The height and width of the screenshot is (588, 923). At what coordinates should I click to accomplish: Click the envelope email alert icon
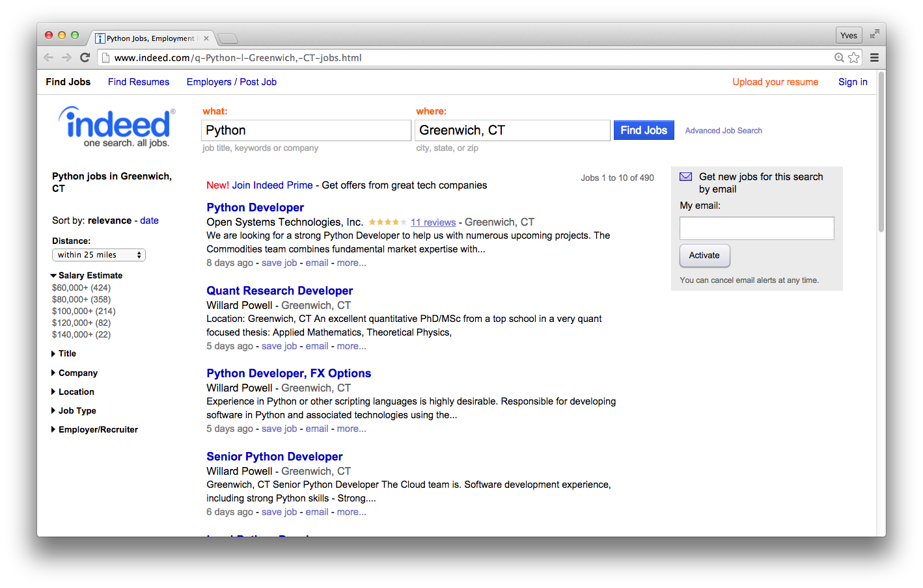tap(685, 176)
